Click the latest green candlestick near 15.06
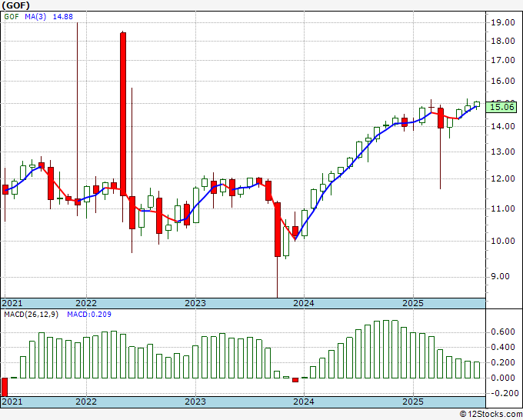Image resolution: width=523 pixels, height=420 pixels. pyautogui.click(x=477, y=105)
